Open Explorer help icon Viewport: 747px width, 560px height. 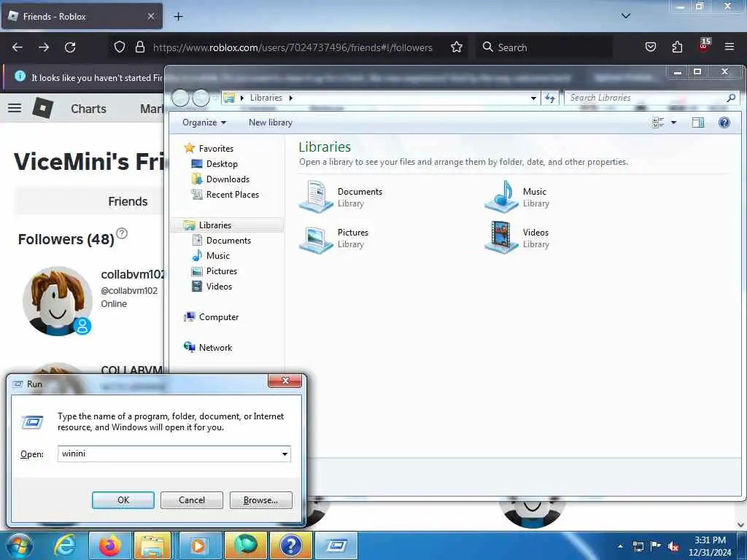coord(724,122)
